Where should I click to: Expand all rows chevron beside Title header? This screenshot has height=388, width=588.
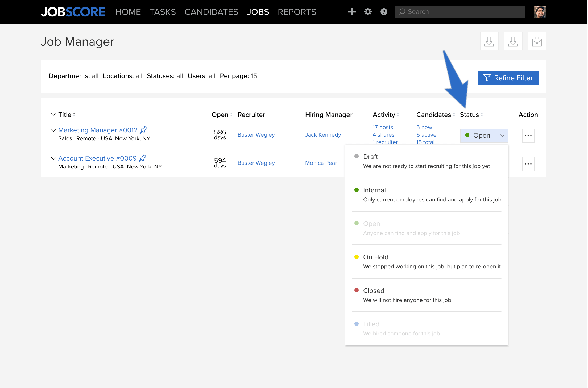[53, 115]
